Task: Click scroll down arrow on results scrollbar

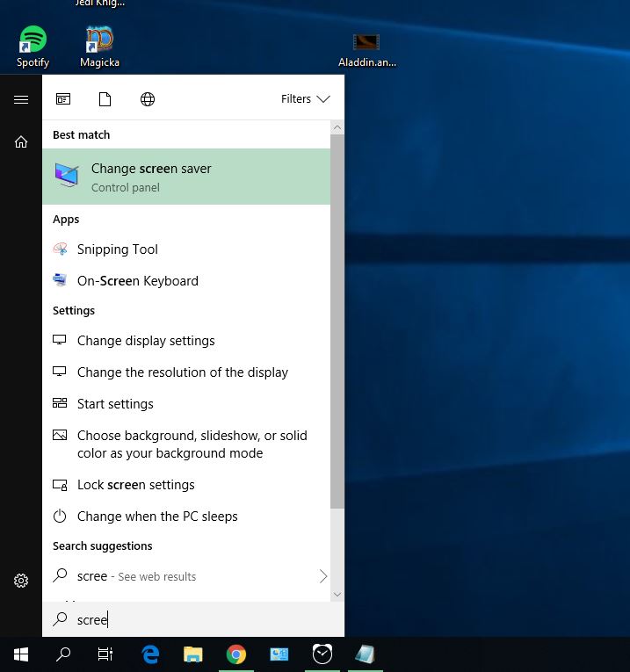Action: [x=337, y=595]
